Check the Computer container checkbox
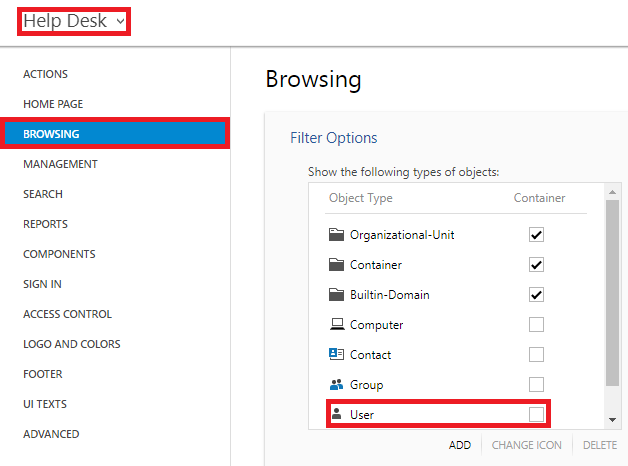Image resolution: width=628 pixels, height=466 pixels. 536,325
